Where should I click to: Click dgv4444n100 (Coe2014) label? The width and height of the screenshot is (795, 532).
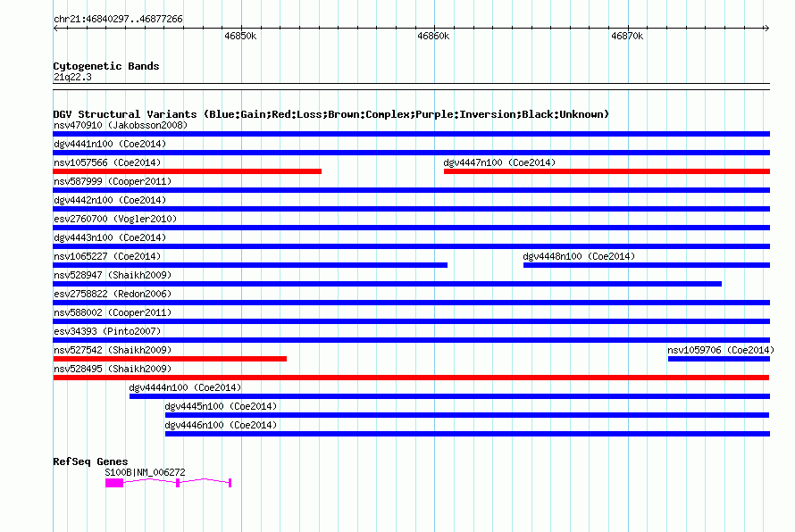pyautogui.click(x=185, y=387)
